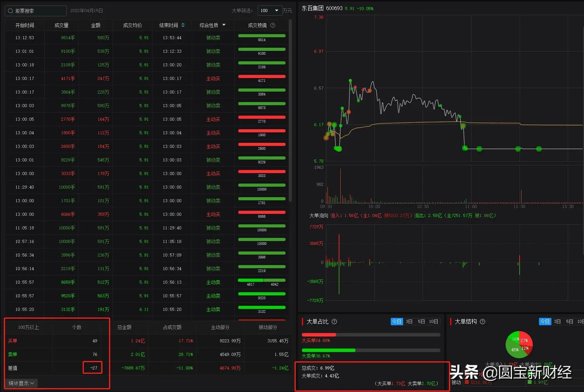
Task: Open the 大单筛选 dropdown showing 100
Action: click(x=270, y=10)
